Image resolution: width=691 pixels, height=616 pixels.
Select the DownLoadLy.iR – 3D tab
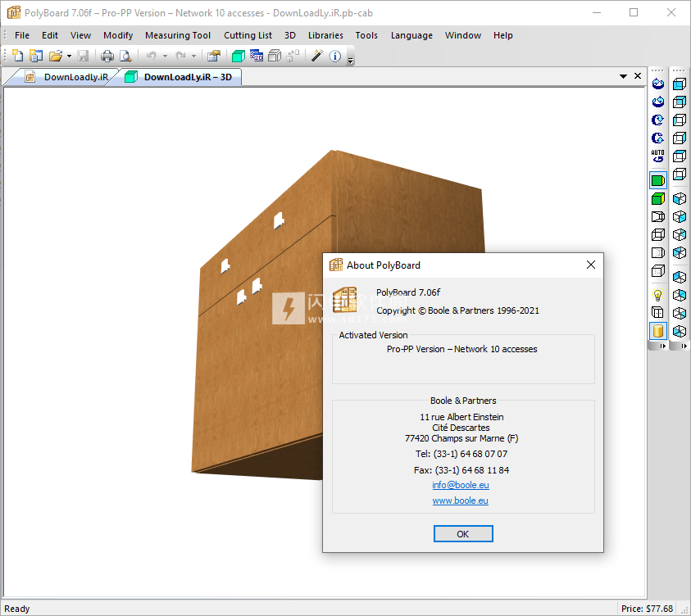[179, 77]
